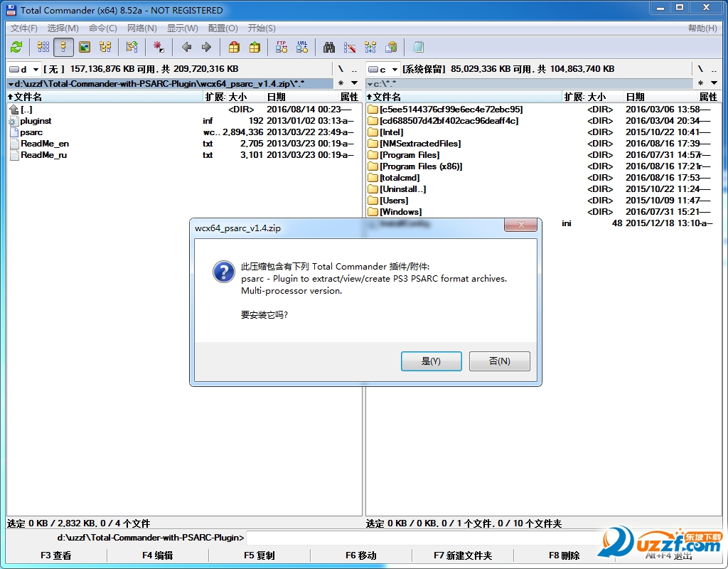Select the [Program Files] folder

(x=409, y=155)
